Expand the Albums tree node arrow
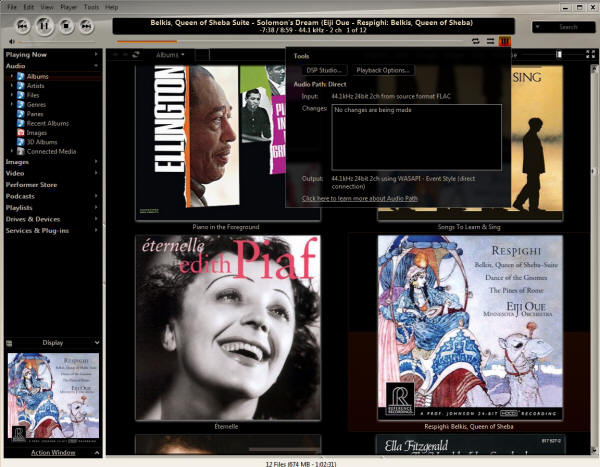 [11, 76]
